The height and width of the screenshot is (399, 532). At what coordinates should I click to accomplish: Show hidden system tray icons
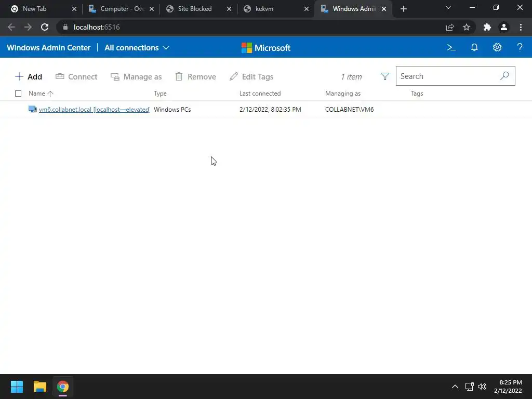455,387
